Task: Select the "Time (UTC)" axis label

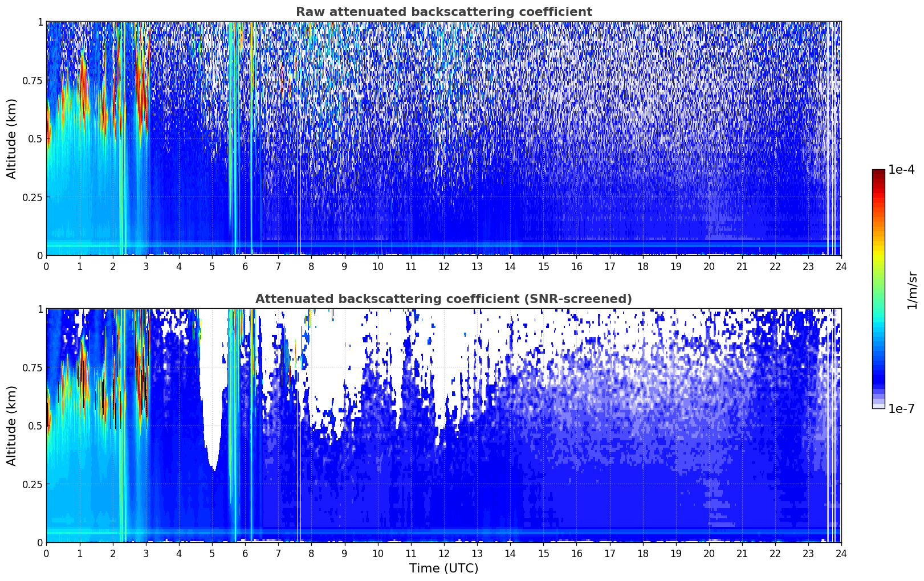Action: click(443, 568)
